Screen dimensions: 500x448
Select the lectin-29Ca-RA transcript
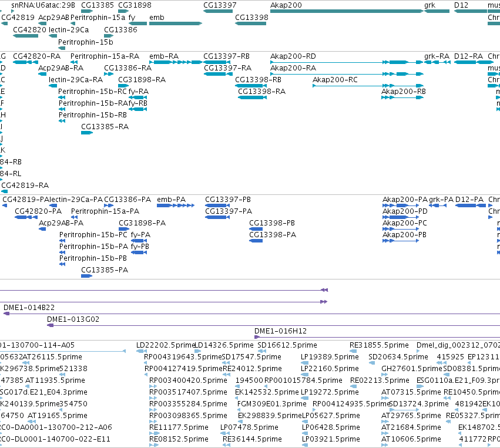coord(53,86)
